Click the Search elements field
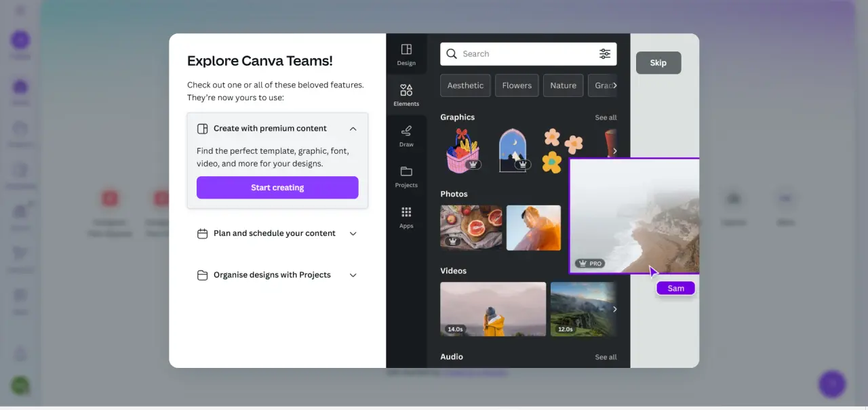The image size is (868, 410). tap(528, 54)
